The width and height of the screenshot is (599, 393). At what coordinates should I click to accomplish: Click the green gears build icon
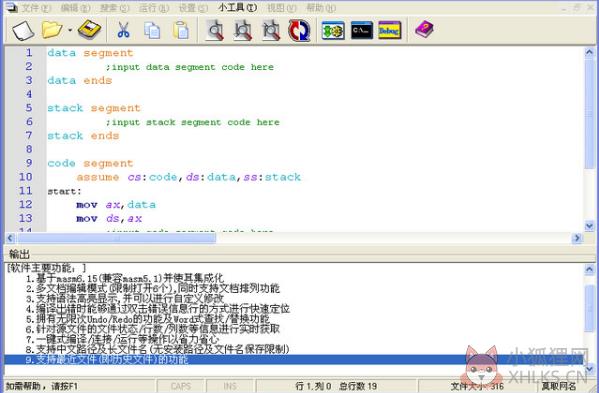point(333,31)
